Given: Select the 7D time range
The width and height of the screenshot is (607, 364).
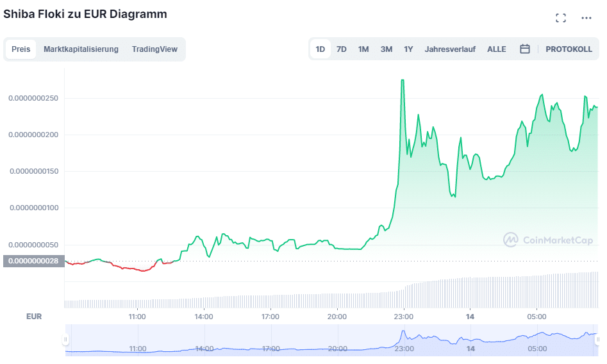Looking at the screenshot, I should 342,49.
